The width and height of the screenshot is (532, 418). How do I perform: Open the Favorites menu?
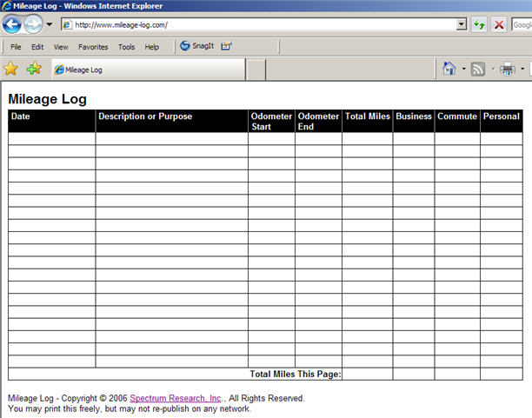93,47
